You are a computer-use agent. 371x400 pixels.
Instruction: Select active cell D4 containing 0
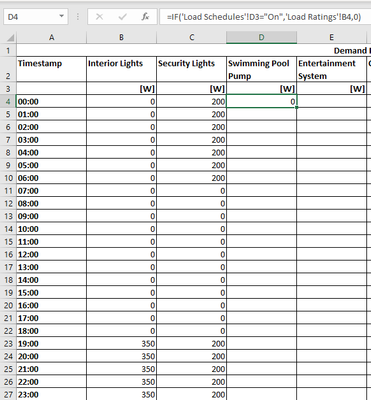tap(261, 101)
